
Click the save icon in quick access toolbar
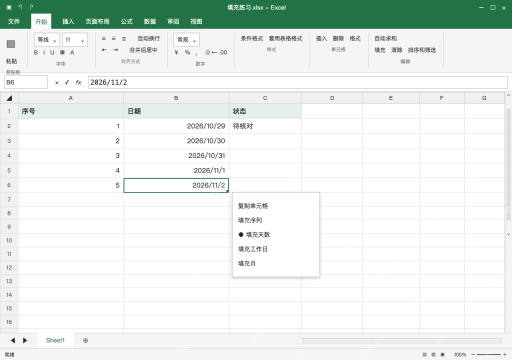click(9, 7)
